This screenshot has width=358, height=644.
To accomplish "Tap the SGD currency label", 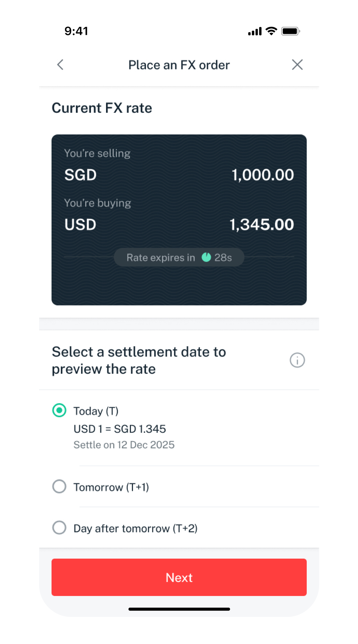I will [81, 175].
